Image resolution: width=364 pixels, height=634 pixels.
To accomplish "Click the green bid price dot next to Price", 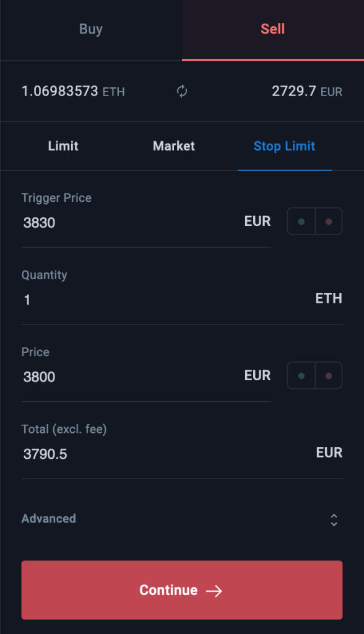I will (301, 375).
